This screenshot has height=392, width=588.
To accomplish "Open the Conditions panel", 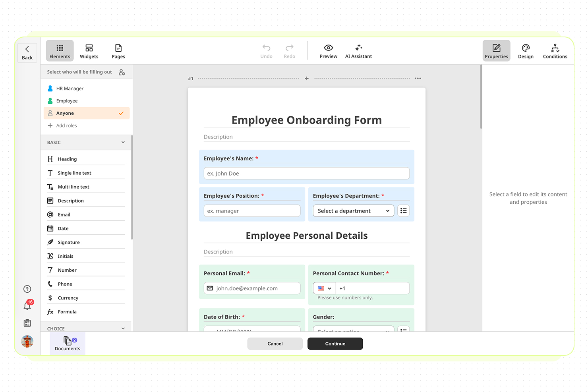I will click(555, 50).
